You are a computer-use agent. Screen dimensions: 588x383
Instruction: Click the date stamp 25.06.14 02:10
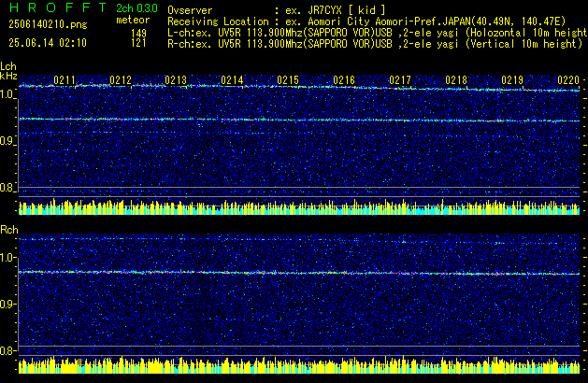point(48,43)
